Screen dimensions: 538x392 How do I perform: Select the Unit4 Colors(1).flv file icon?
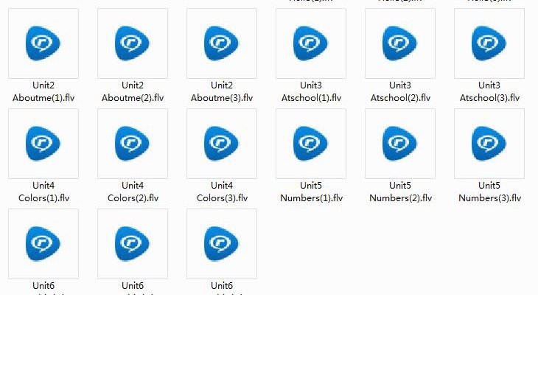[43, 144]
